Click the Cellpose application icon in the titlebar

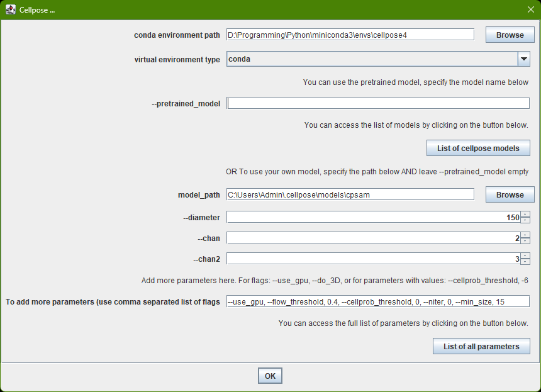coord(10,9)
